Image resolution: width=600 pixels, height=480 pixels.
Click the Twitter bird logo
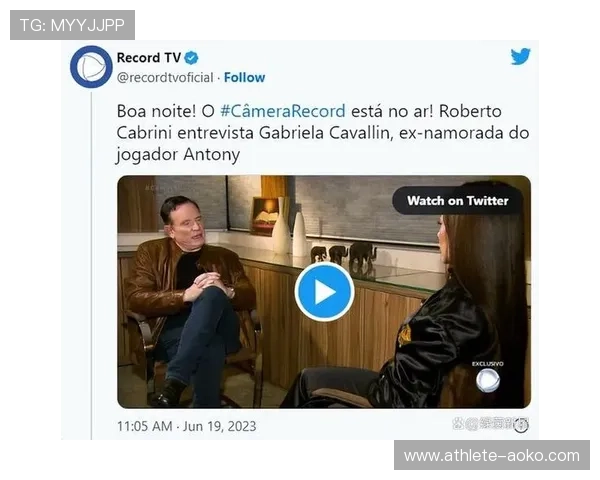point(520,56)
